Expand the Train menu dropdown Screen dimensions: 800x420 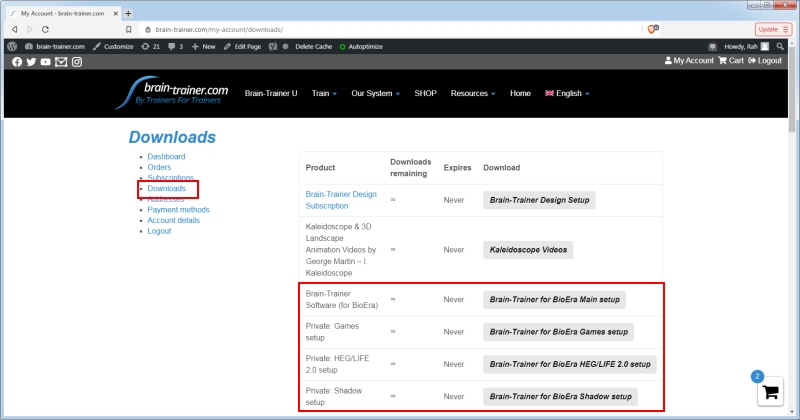click(x=324, y=93)
